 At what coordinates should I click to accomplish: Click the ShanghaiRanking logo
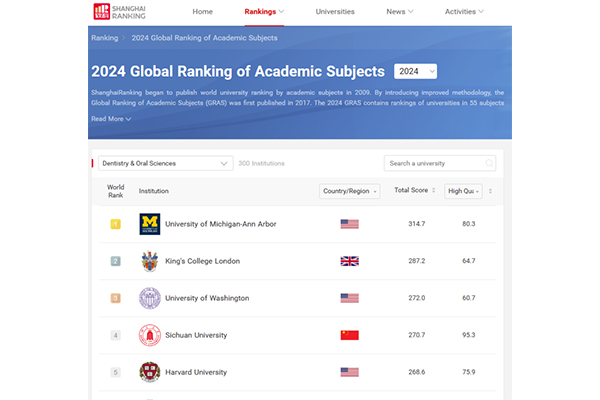pos(119,11)
